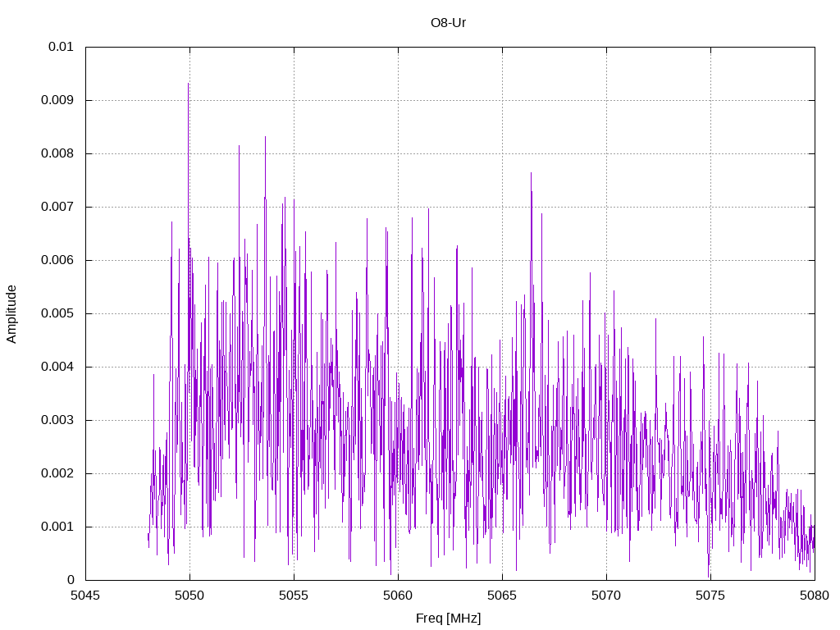This screenshot has height=630, width=840.
Task: Click the 5055 x-axis tick label
Action: (294, 596)
